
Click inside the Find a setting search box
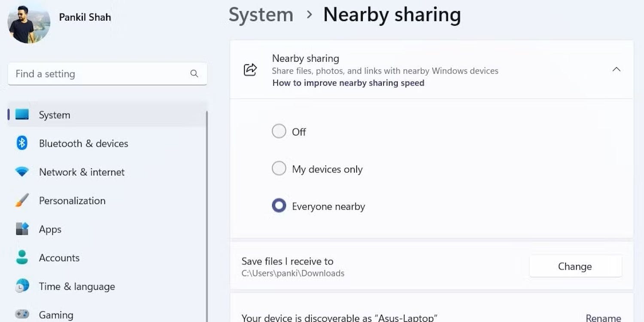[x=86, y=74]
